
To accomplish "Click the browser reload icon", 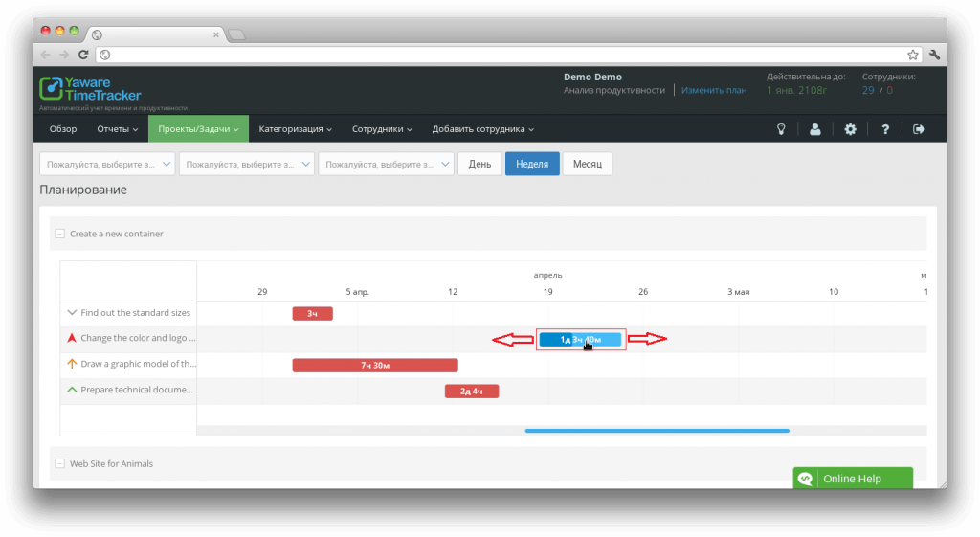I will [84, 55].
